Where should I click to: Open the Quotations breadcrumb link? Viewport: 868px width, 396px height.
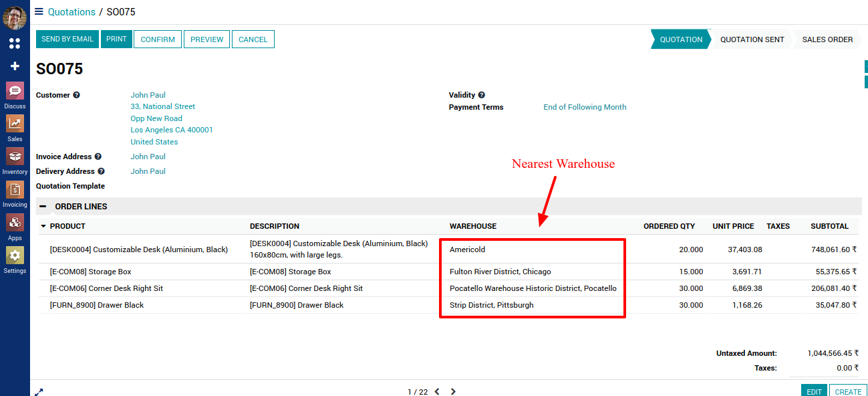pos(71,12)
